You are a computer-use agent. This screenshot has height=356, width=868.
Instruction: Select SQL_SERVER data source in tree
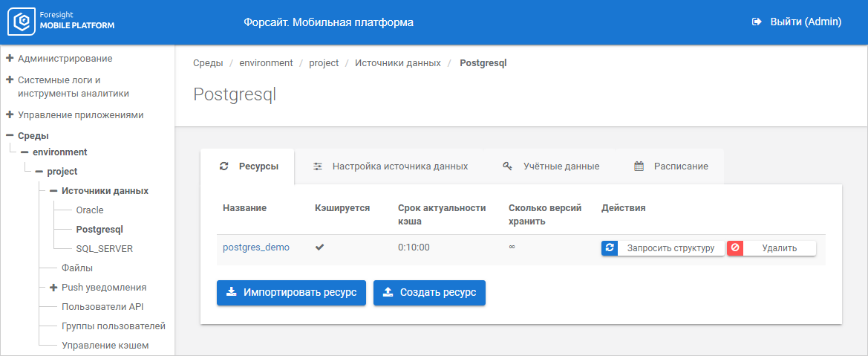(105, 249)
